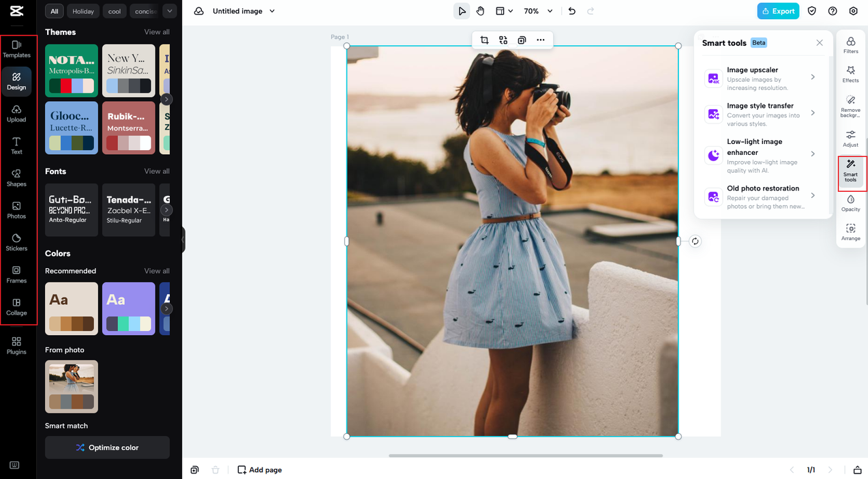Viewport: 868px width, 479px height.
Task: Open the Opacity control
Action: 850,203
